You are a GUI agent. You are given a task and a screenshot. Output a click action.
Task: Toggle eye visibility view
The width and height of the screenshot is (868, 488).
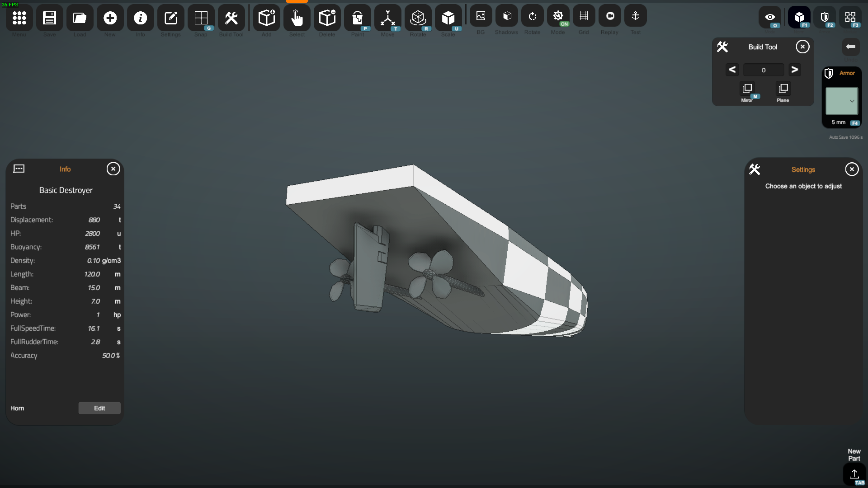[x=770, y=18]
